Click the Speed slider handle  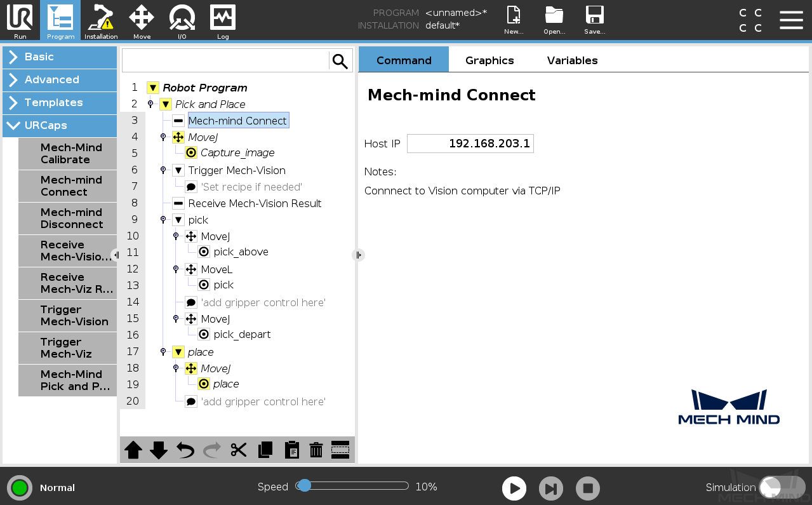tap(304, 485)
